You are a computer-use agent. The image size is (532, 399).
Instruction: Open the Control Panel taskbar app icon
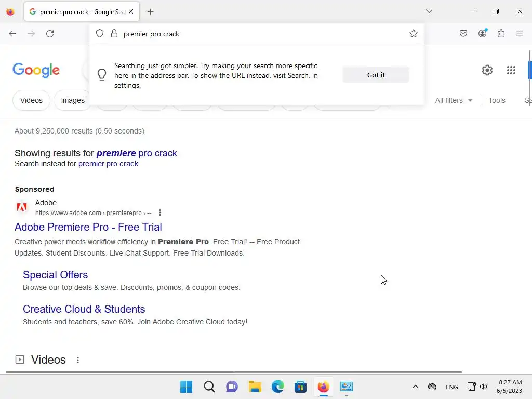346,387
